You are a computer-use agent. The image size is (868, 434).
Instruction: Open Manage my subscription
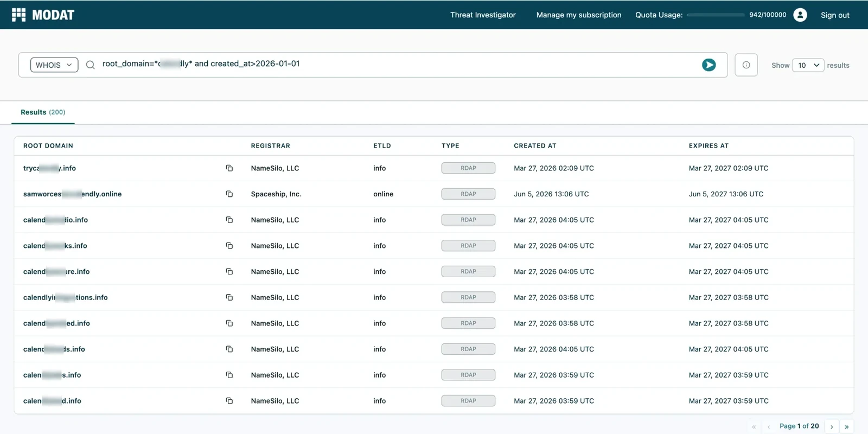(579, 15)
